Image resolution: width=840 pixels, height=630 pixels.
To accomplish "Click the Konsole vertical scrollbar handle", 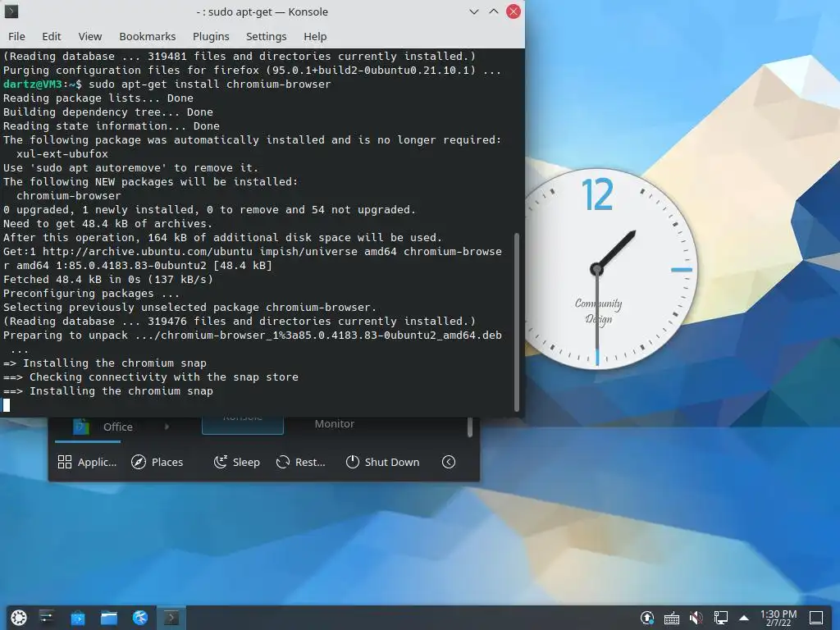I will (517, 322).
